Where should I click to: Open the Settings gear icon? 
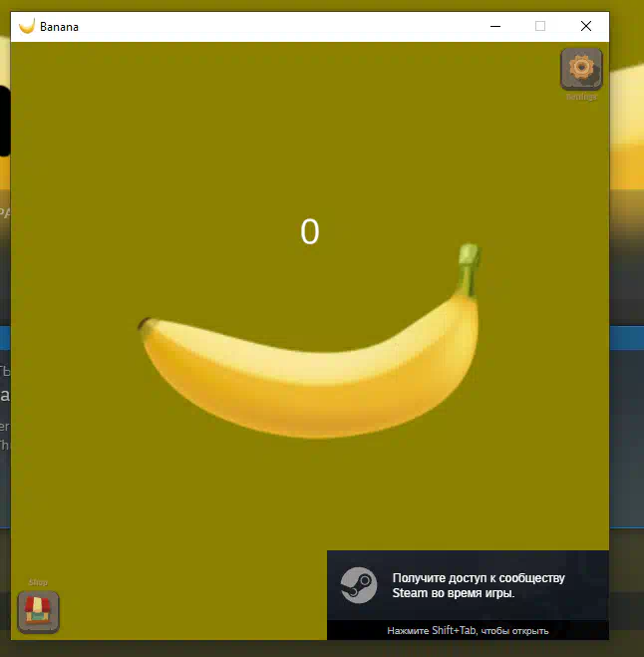(580, 68)
